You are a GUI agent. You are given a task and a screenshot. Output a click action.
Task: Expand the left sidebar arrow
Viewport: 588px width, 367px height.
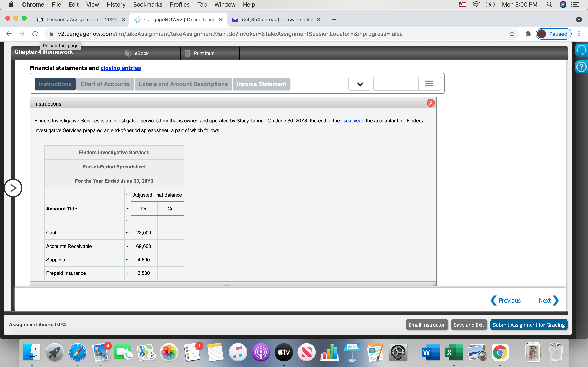coord(13,188)
